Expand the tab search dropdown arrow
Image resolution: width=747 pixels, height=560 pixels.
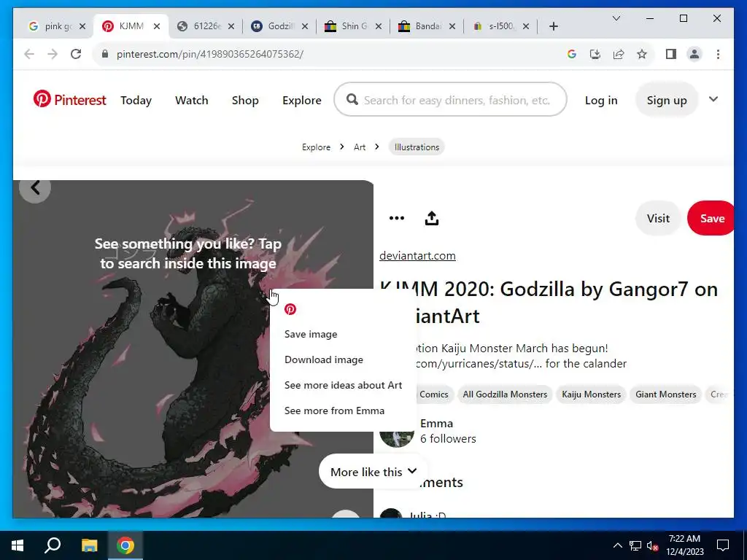pyautogui.click(x=616, y=18)
